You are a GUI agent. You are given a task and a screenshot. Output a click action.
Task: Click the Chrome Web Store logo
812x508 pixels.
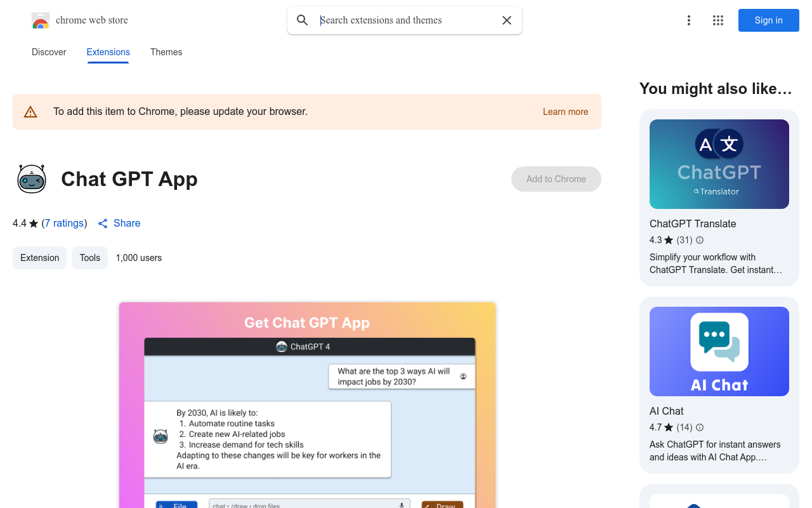point(41,20)
